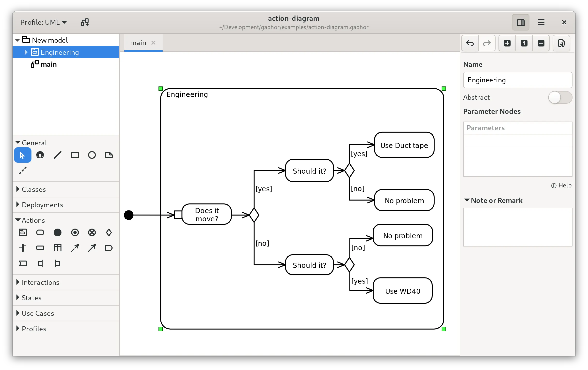Click the new diagram icon in header
The image size is (588, 370).
tap(85, 22)
